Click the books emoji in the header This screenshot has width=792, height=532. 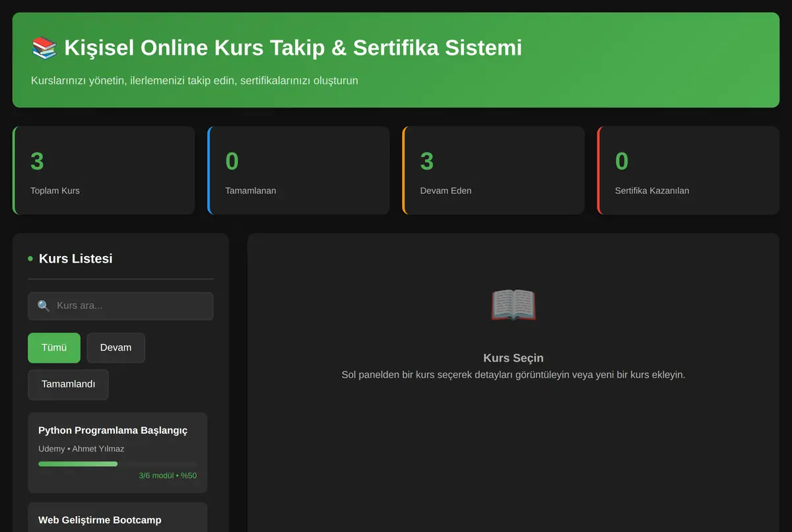click(44, 48)
